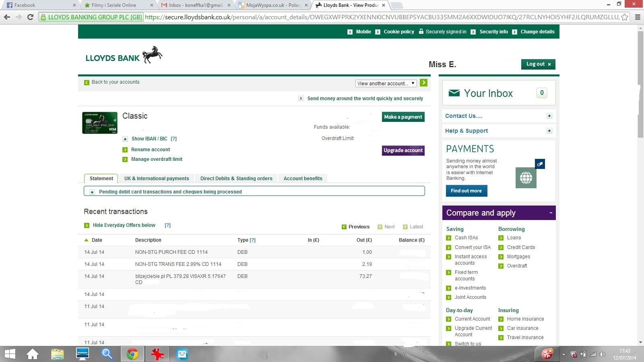Sort transactions by Date arrow
644x362 pixels.
click(x=86, y=240)
